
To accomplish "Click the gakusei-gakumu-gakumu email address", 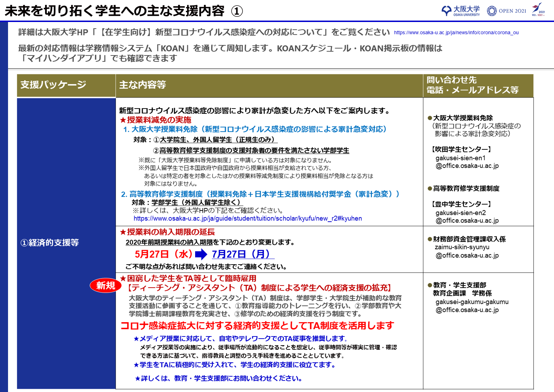I will click(472, 306).
